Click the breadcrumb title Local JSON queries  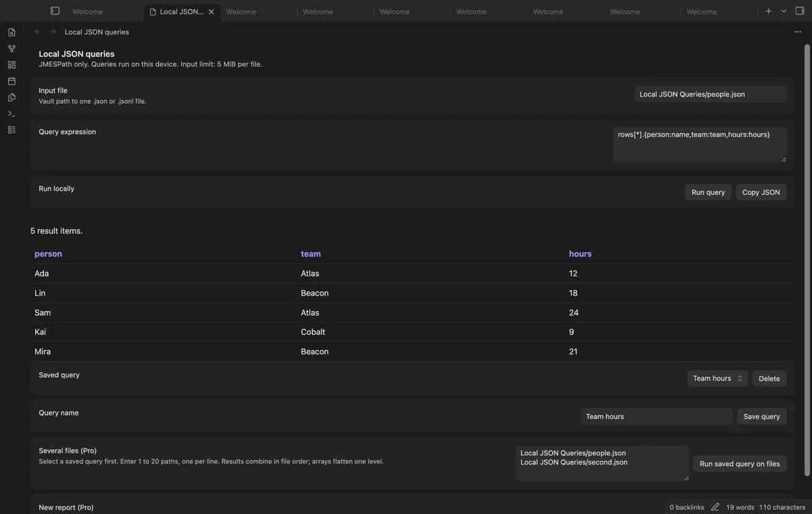[97, 32]
